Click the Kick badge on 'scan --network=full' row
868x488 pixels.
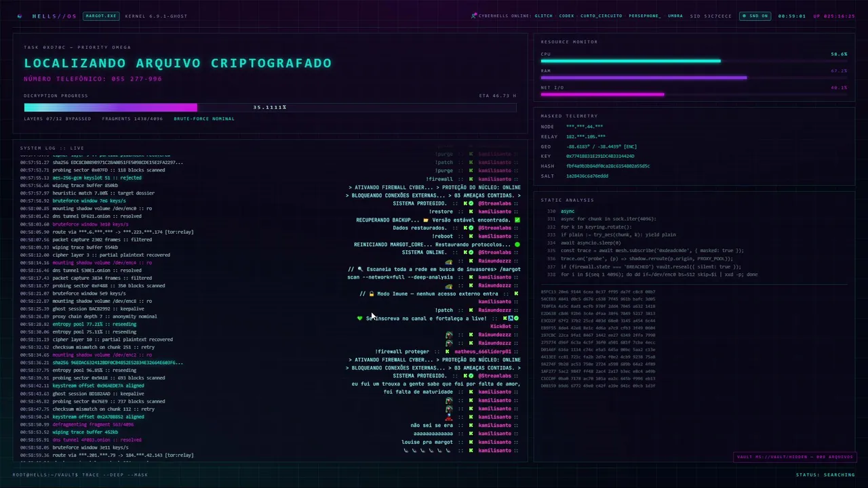click(x=471, y=277)
